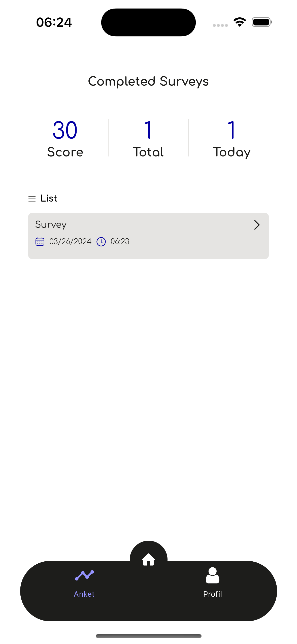Click the Survey title text
Image resolution: width=297 pixels, height=644 pixels.
(x=51, y=225)
